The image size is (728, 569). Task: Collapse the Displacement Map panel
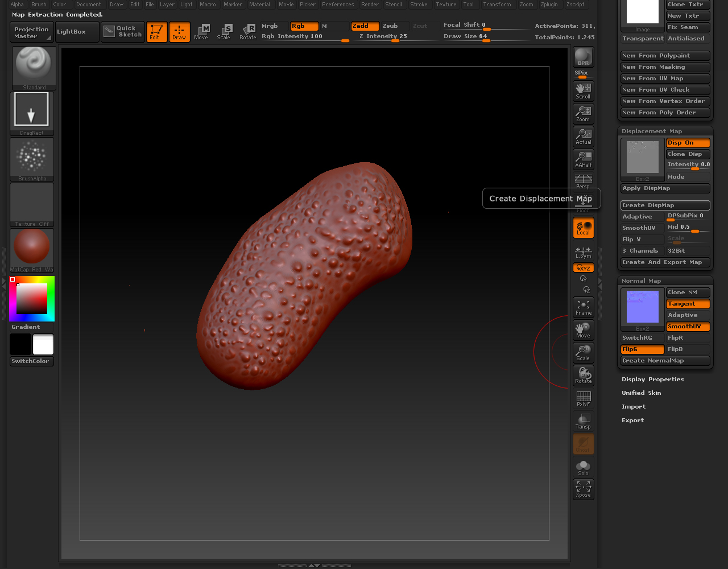click(x=651, y=131)
